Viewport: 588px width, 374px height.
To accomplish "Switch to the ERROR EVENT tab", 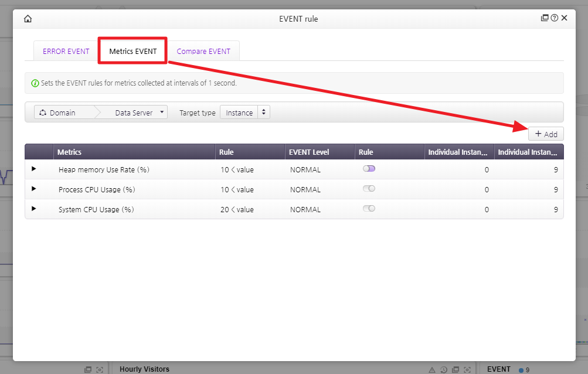I will [x=66, y=52].
